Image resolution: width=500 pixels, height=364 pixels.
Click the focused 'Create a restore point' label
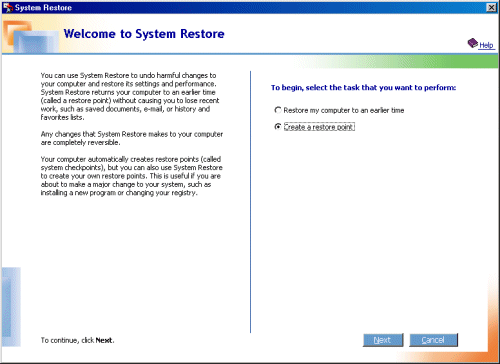[x=319, y=127]
